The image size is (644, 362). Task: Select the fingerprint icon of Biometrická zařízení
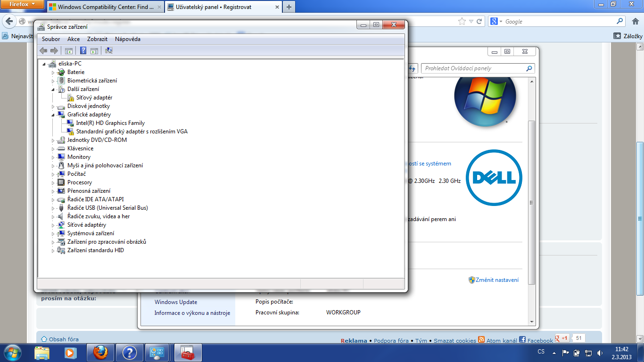[61, 81]
